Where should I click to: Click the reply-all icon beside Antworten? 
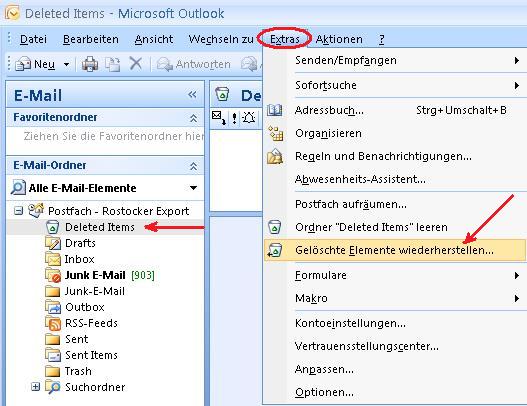pyautogui.click(x=249, y=64)
